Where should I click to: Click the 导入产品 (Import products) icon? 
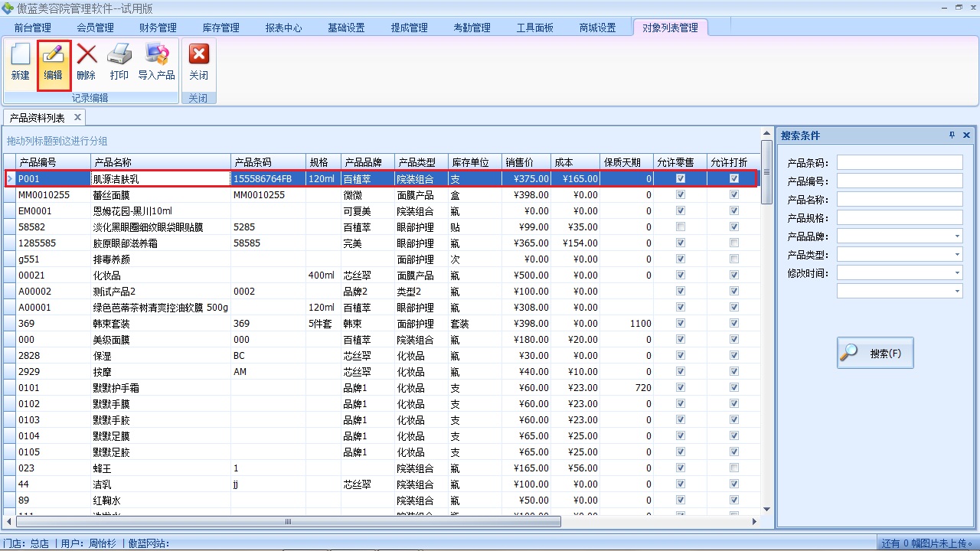tap(156, 61)
